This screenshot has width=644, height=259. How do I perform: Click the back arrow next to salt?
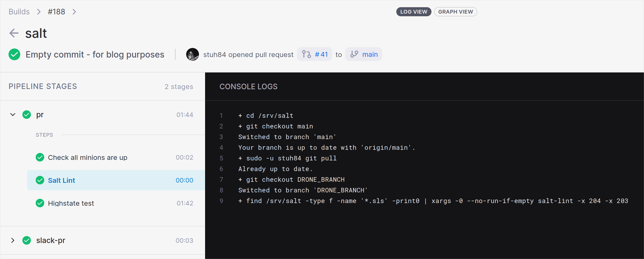(14, 33)
